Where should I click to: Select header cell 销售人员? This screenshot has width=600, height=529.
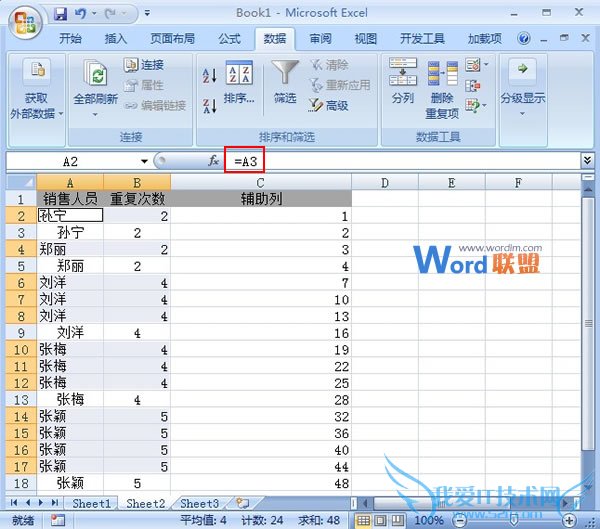click(70, 199)
